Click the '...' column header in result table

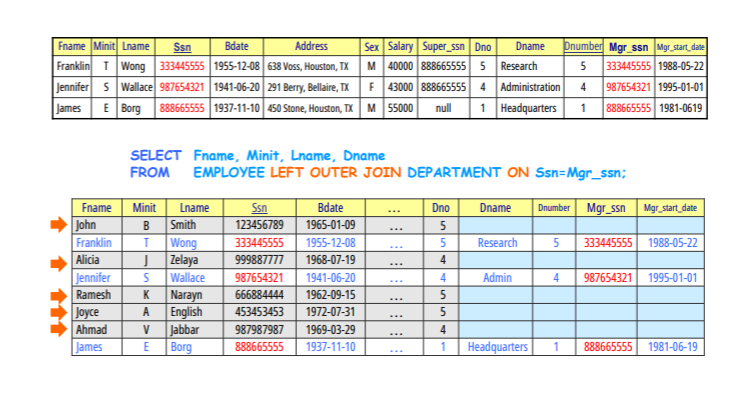(394, 208)
